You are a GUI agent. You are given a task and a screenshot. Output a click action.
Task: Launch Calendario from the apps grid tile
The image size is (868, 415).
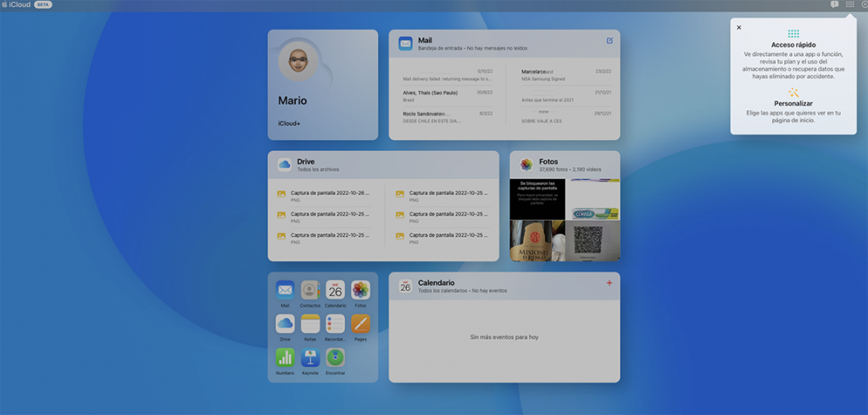[336, 289]
